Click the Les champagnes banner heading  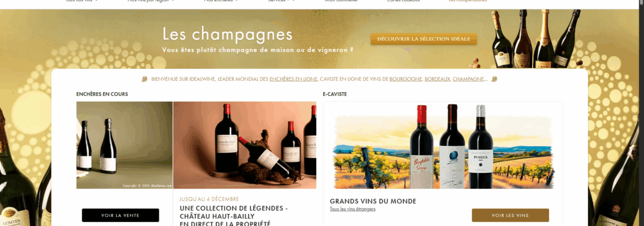pos(227,34)
